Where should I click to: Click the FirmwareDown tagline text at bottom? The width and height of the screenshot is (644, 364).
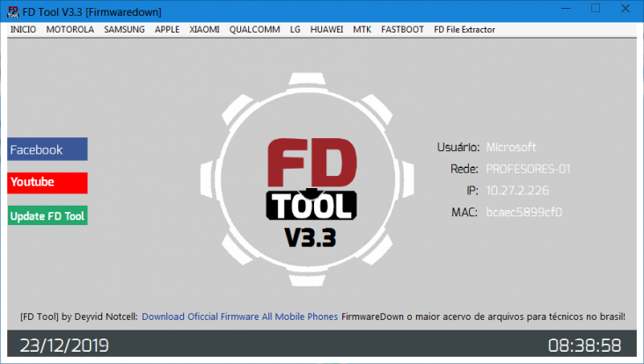pyautogui.click(x=483, y=317)
